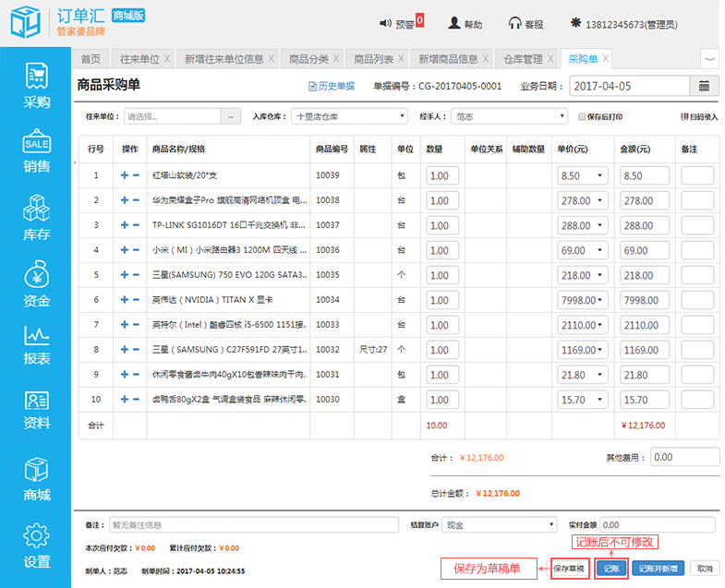Screen dimensions: 725x588
Task: Switch to the 新增往来单位信息 tab
Action: pos(224,59)
